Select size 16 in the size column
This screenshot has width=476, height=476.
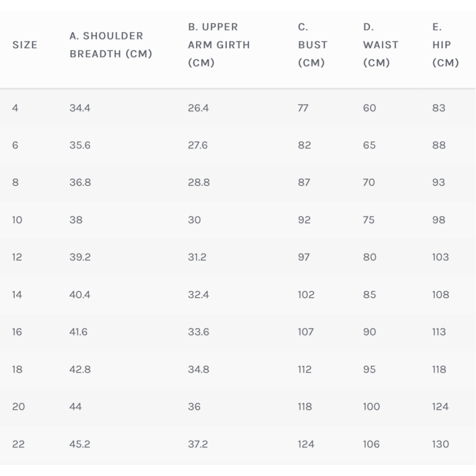17,332
